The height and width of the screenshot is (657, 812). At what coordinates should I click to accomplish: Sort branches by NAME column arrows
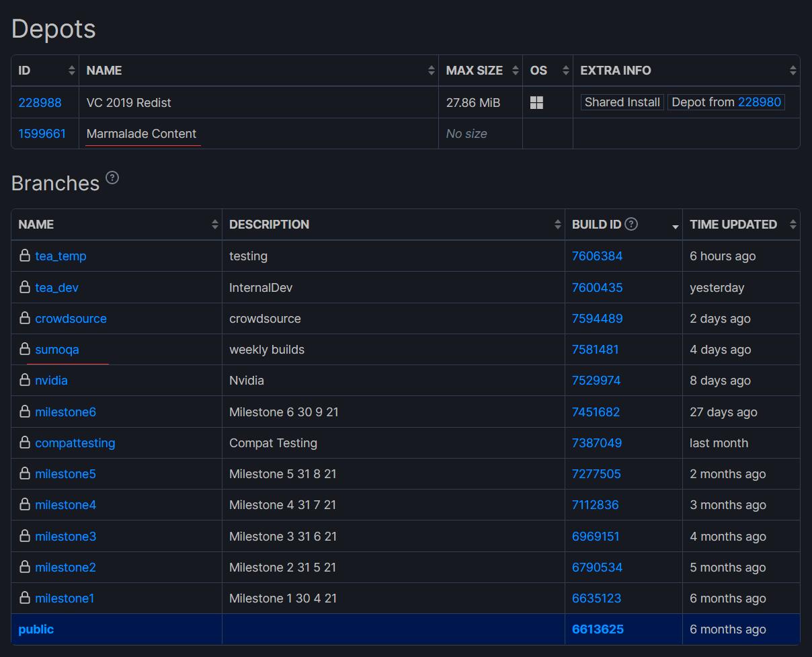click(x=215, y=225)
